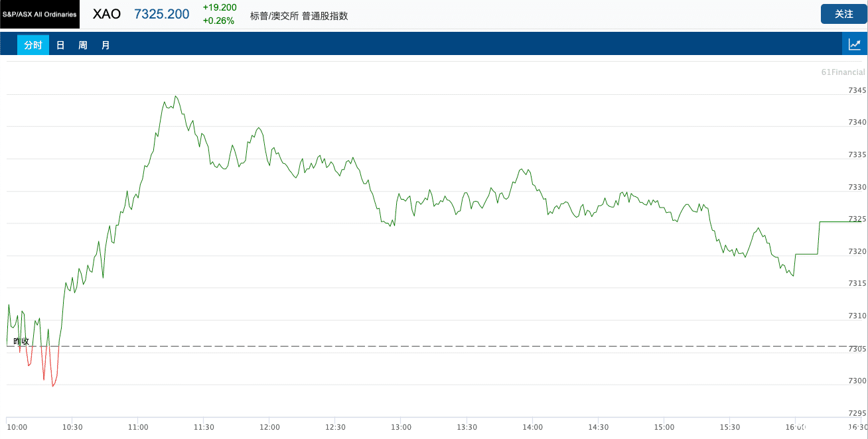Screen dimensions: 868x439
Task: Click the 7340 price axis label
Action: click(857, 123)
